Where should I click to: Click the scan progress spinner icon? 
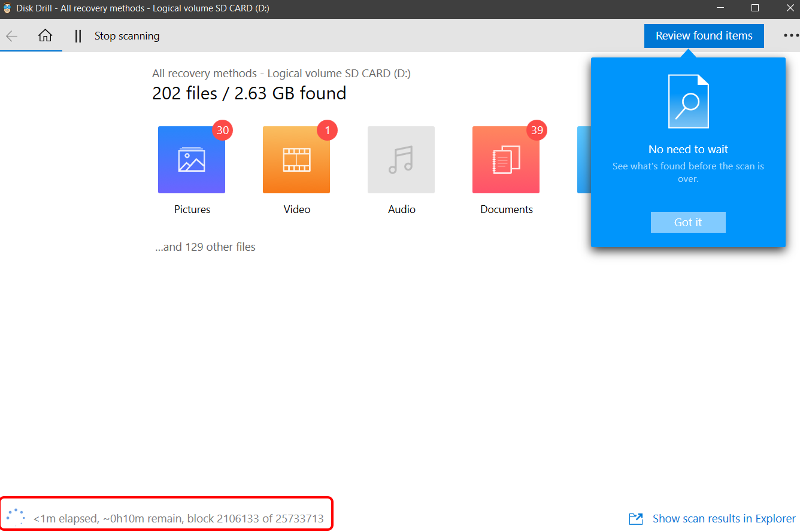click(x=16, y=518)
